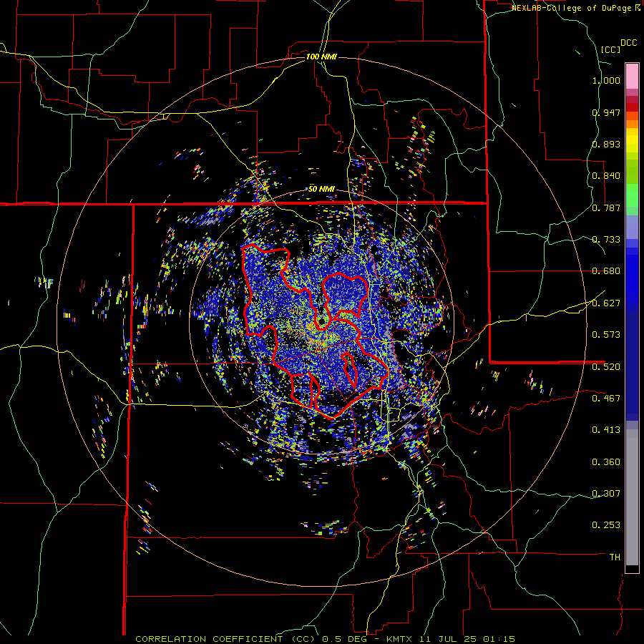Click the 100 NMI range ring label
Image resolution: width=644 pixels, height=644 pixels.
click(x=321, y=57)
